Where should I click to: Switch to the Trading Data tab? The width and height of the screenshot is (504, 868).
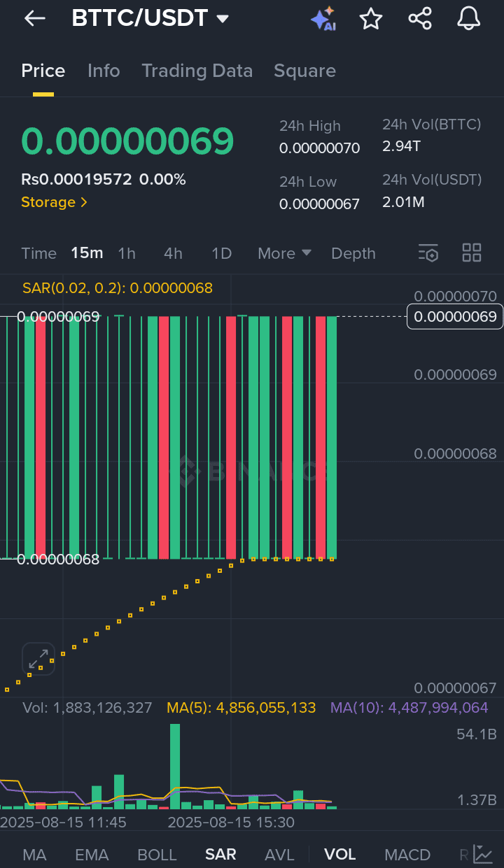(197, 71)
